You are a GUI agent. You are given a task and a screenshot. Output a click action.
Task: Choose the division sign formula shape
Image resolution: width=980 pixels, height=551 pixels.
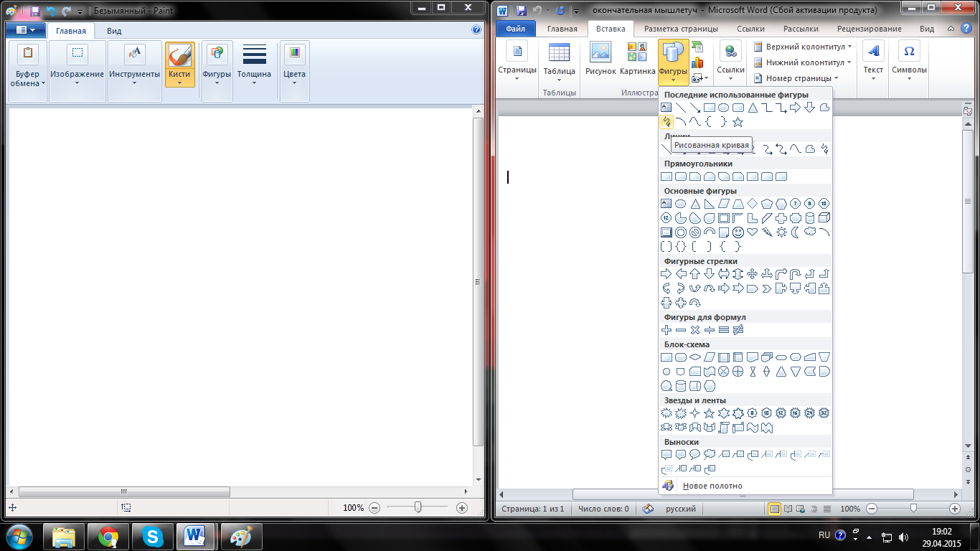coord(710,330)
